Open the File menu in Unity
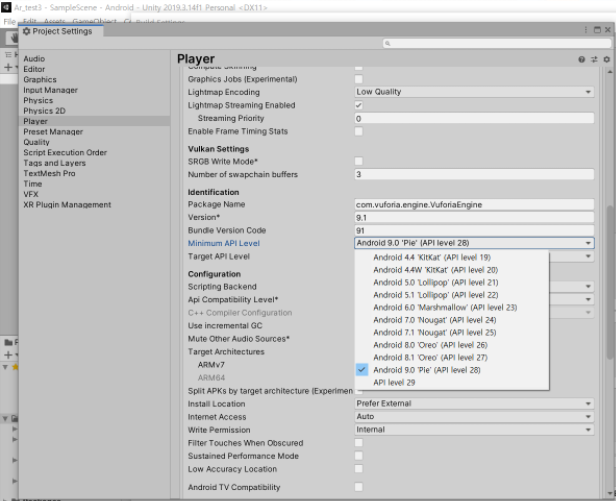This screenshot has height=501, width=616. 9,22
